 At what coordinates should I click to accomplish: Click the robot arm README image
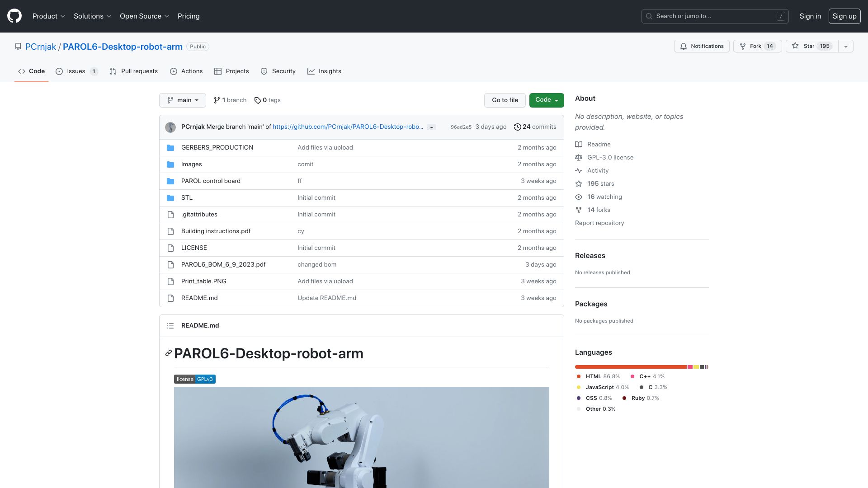click(362, 437)
